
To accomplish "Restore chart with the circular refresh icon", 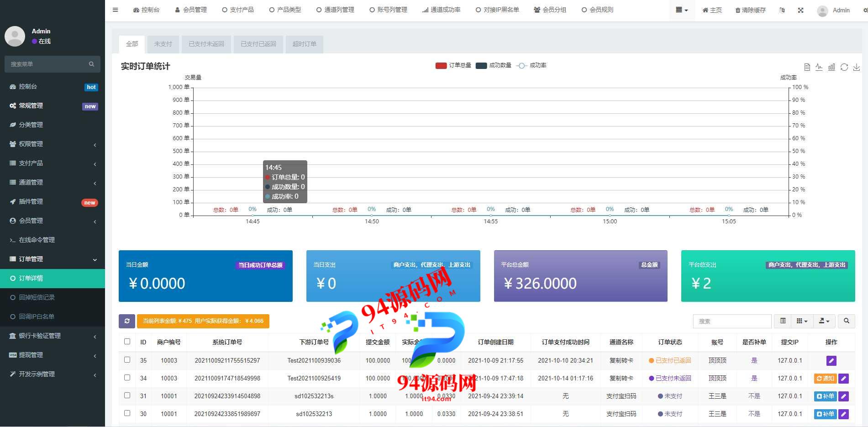I will click(844, 67).
